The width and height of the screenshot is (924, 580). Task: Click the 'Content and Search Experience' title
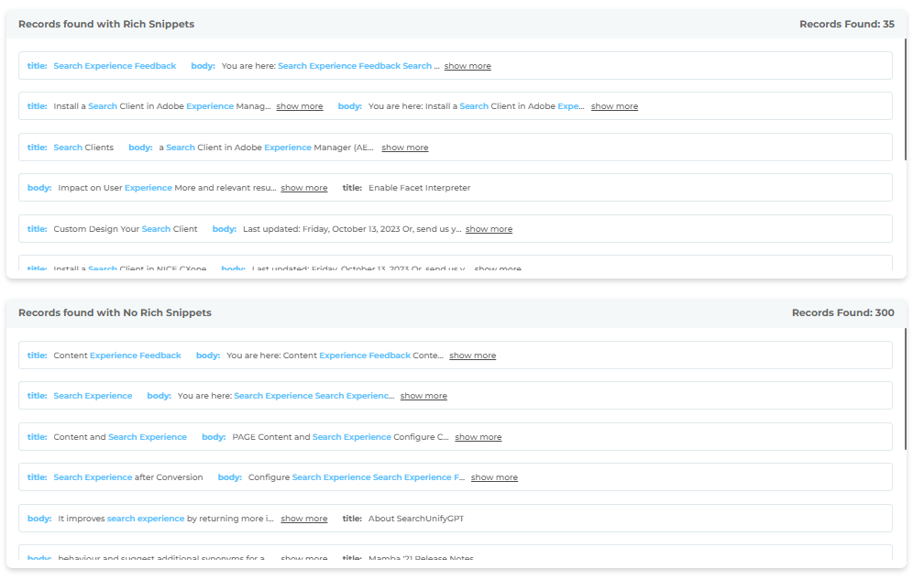[120, 437]
